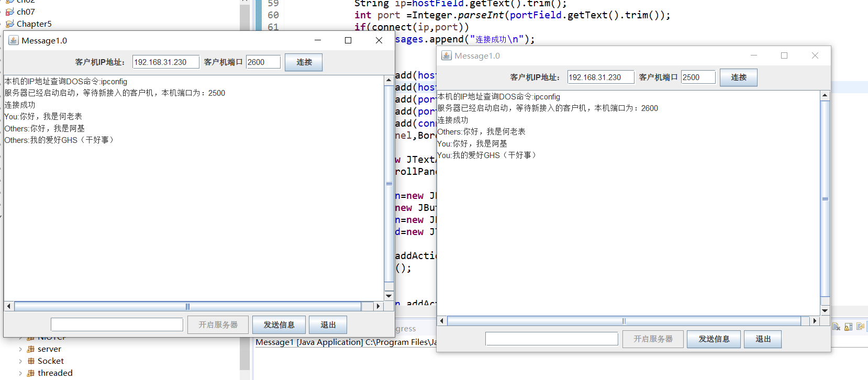Click the Socket package icon
Image resolution: width=868 pixels, height=380 pixels.
tap(31, 361)
